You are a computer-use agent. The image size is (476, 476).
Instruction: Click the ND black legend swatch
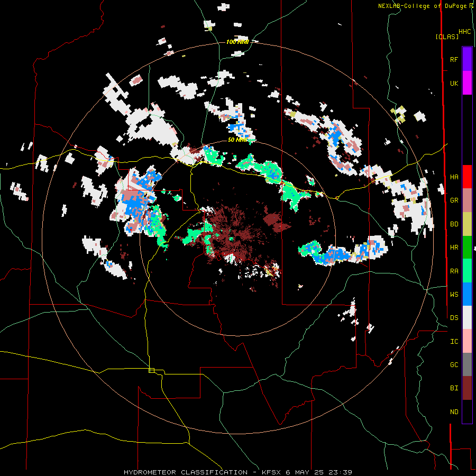pyautogui.click(x=467, y=411)
